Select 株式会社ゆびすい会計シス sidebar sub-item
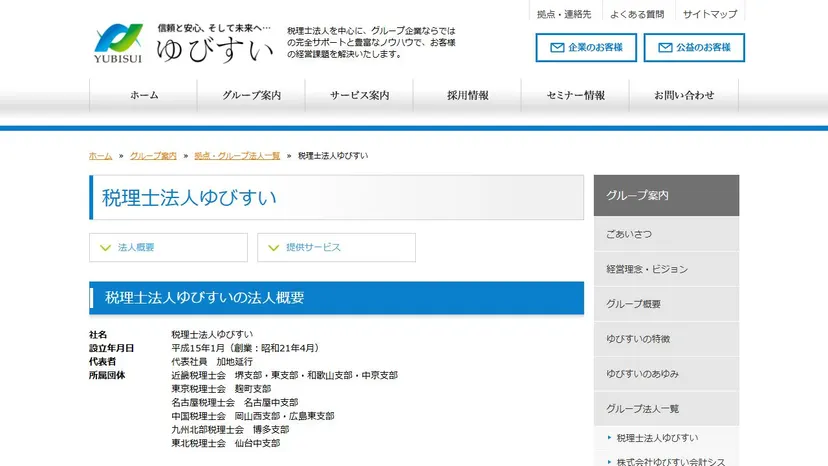 (671, 461)
